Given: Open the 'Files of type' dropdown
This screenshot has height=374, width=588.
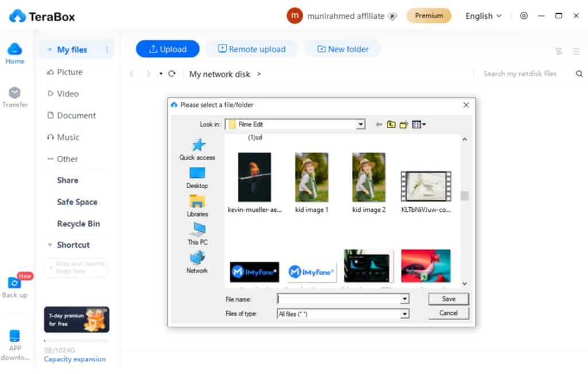Looking at the screenshot, I should tap(405, 313).
